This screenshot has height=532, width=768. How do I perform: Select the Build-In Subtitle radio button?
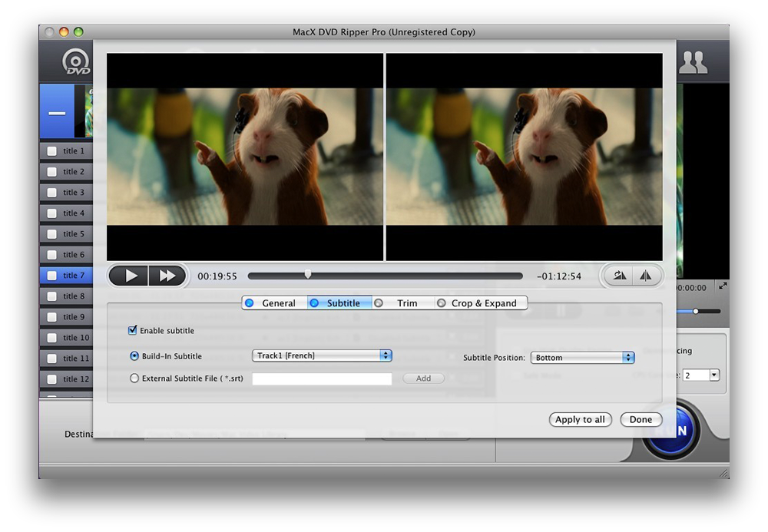click(134, 356)
